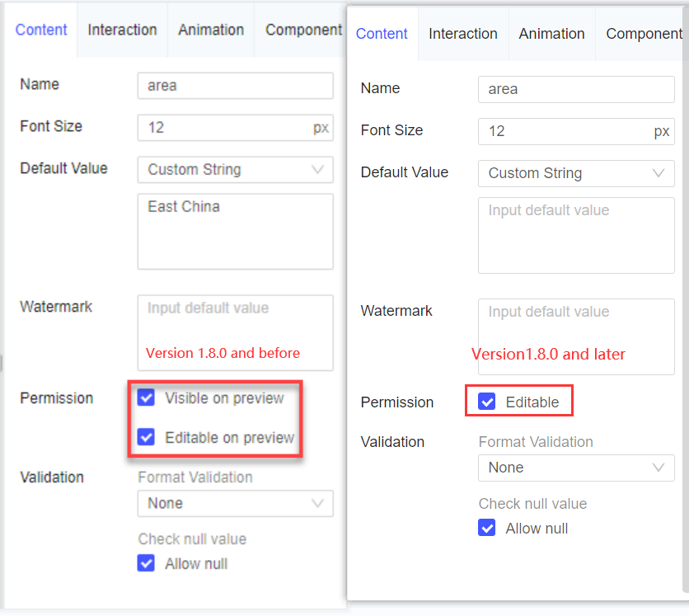This screenshot has height=616, width=689.
Task: Toggle the Editable on preview checkbox
Action: pos(146,437)
